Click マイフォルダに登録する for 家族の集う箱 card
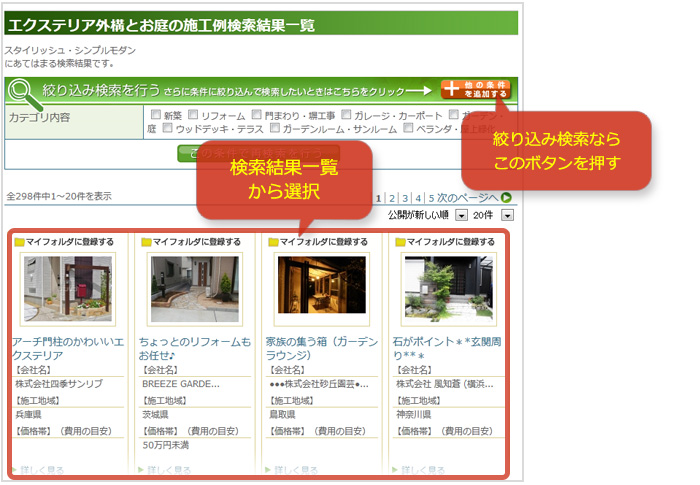The image size is (700, 485). 324,242
